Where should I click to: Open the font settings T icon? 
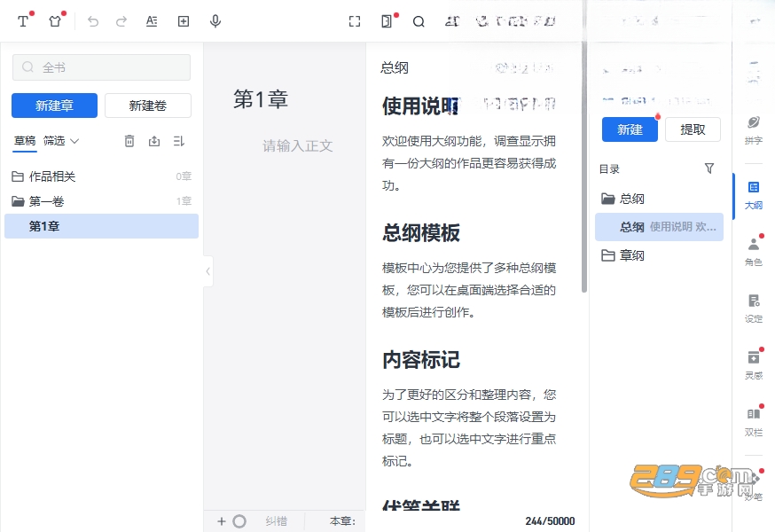click(x=23, y=21)
